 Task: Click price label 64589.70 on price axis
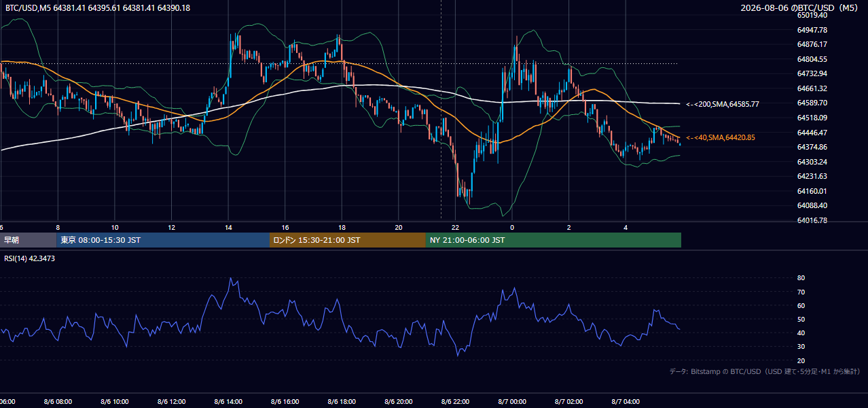tap(812, 103)
